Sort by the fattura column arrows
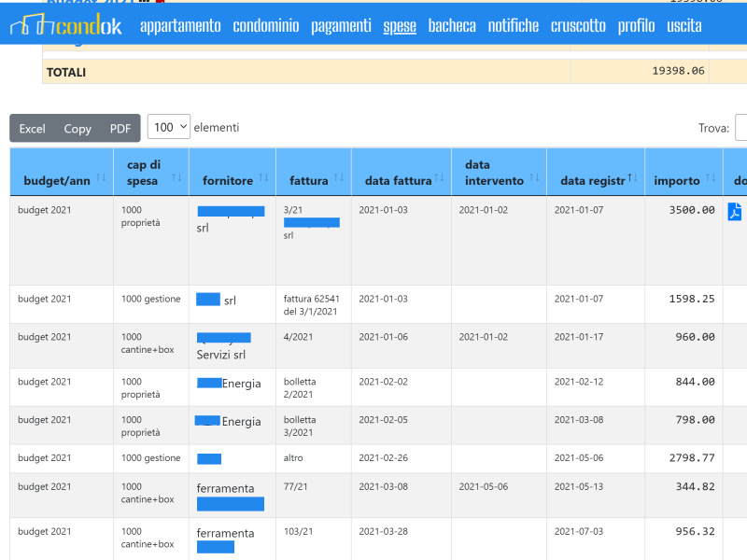 click(x=339, y=178)
